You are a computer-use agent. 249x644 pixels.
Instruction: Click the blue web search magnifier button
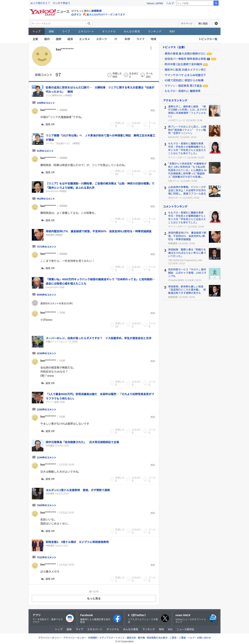tap(216, 3)
